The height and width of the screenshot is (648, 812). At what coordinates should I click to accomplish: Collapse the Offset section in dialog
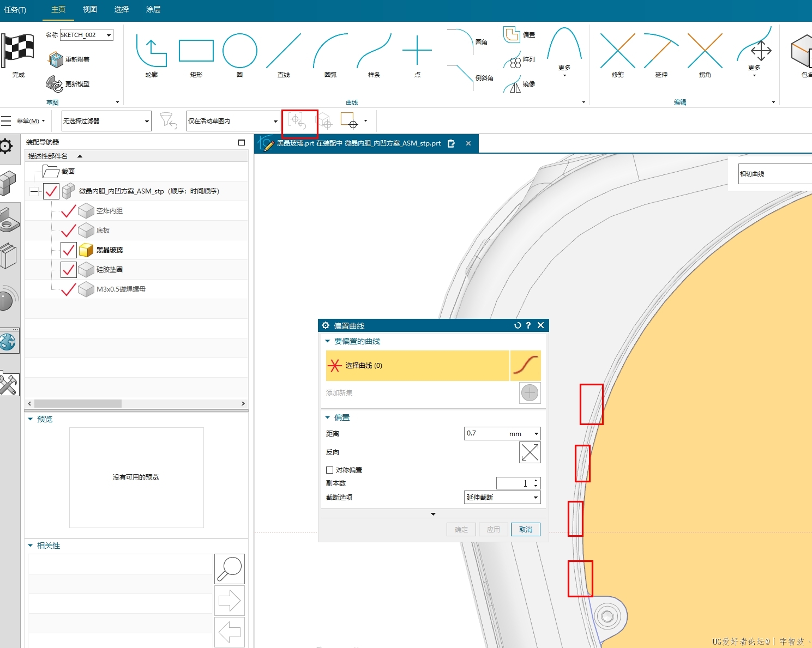[x=328, y=417]
